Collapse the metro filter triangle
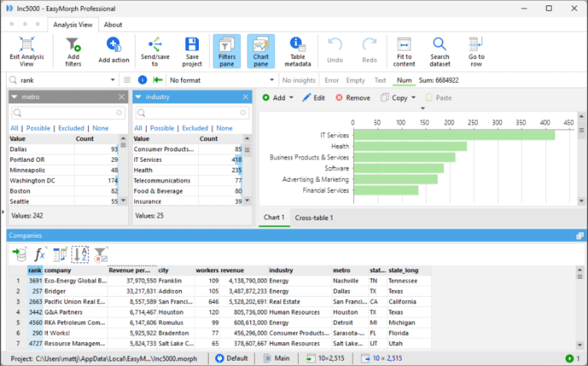 (x=15, y=97)
